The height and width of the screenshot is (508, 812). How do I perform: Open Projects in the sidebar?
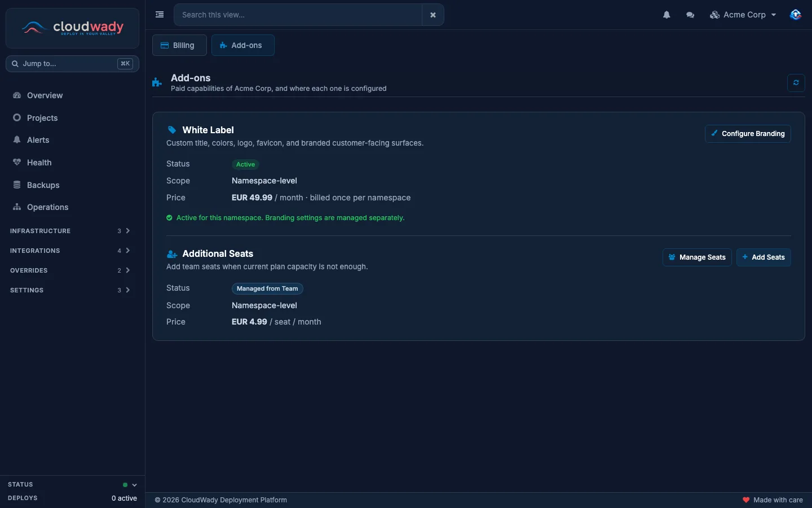click(72, 118)
